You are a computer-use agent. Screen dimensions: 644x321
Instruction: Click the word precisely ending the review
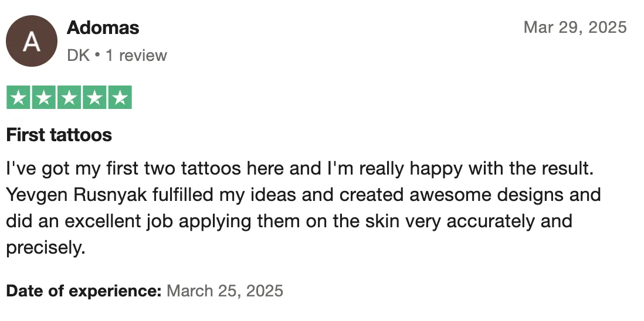46,248
